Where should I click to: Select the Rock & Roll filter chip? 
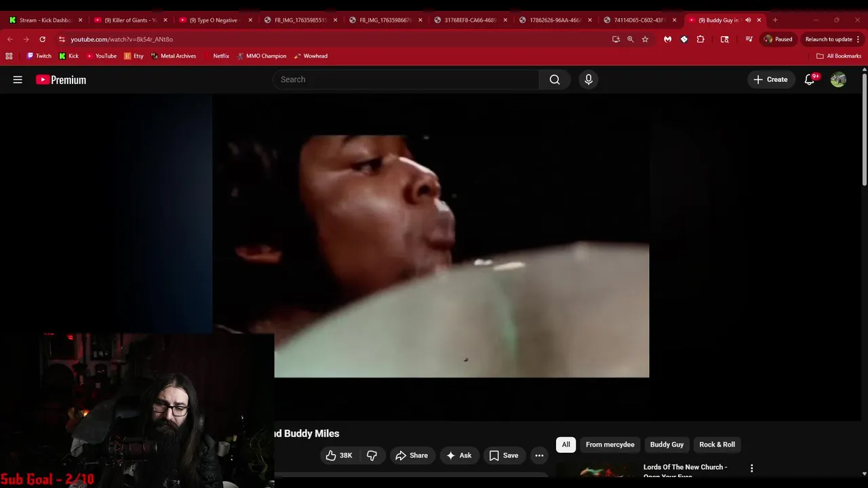coord(717,445)
